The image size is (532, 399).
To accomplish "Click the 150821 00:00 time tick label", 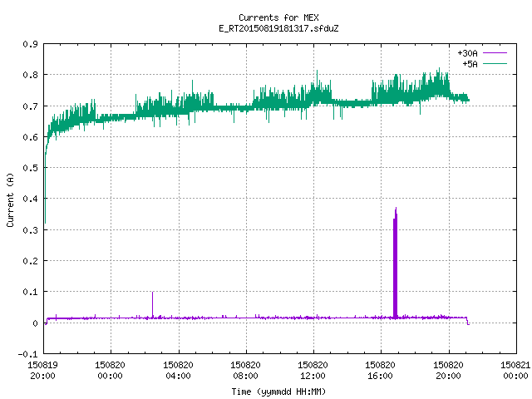I will (x=515, y=371).
